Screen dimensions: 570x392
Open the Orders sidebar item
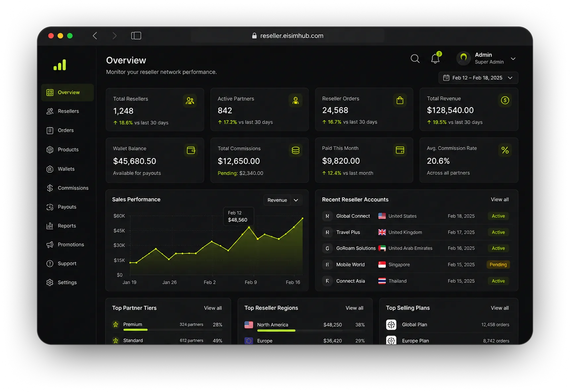pos(68,130)
